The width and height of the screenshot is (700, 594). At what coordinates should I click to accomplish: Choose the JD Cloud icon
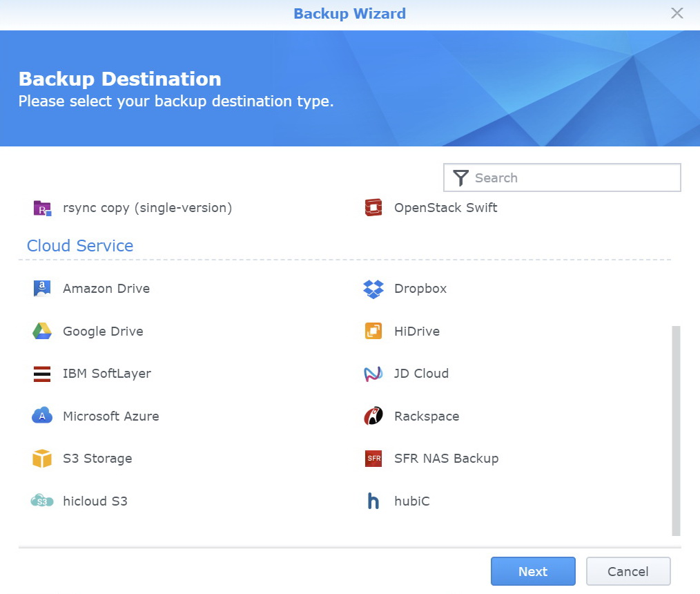point(373,374)
